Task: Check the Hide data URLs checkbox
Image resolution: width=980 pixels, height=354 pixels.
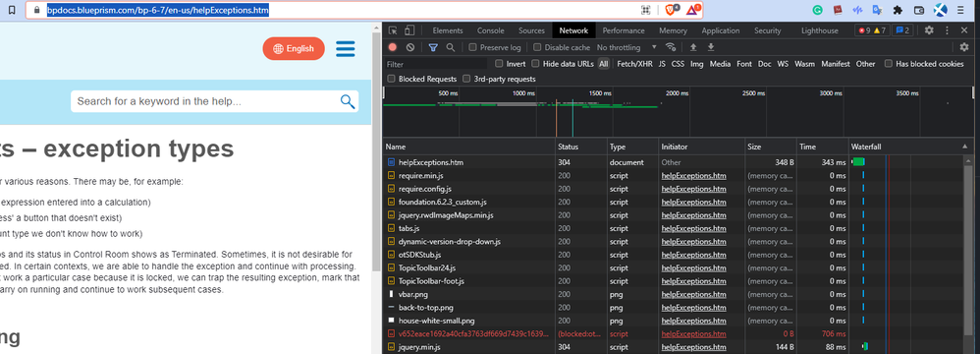Action: pyautogui.click(x=535, y=64)
